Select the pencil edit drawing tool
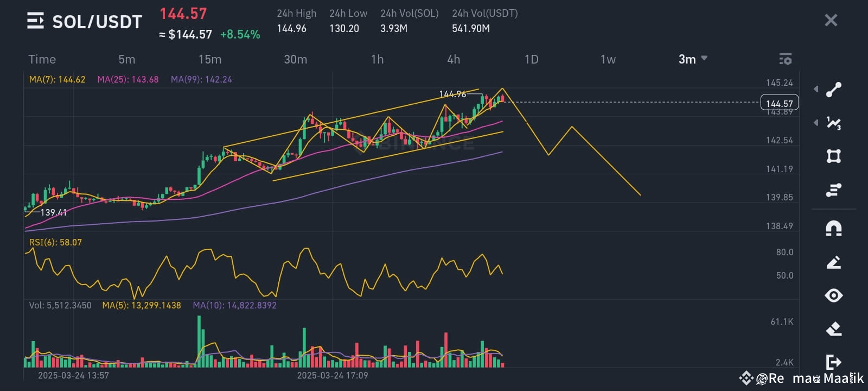This screenshot has width=868, height=391. tap(834, 262)
